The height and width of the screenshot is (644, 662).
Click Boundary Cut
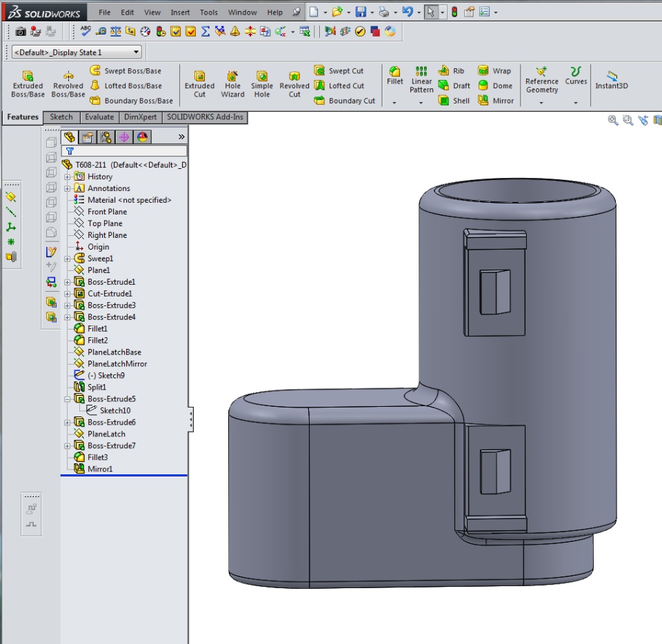click(x=345, y=101)
